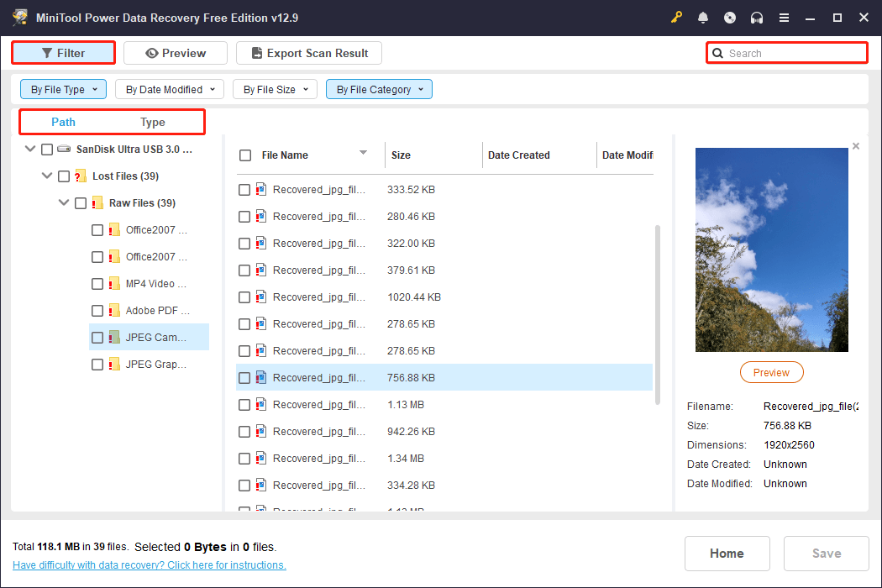Click file icon of 334.28 KB jpg
Viewport: 882px width, 588px height.
pos(261,485)
